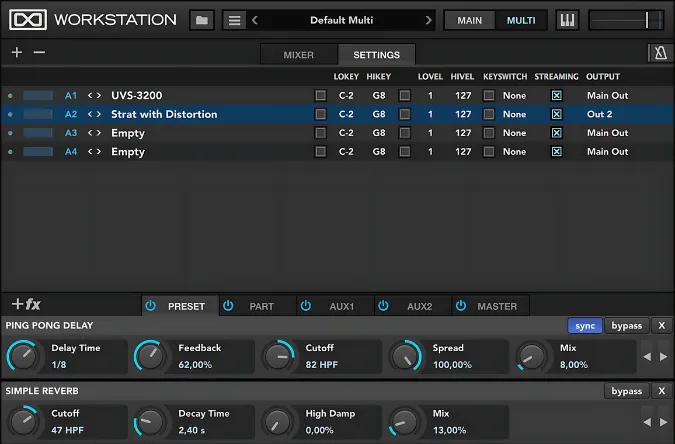This screenshot has width=675, height=444.
Task: Adjust the master volume slider
Action: (626, 20)
